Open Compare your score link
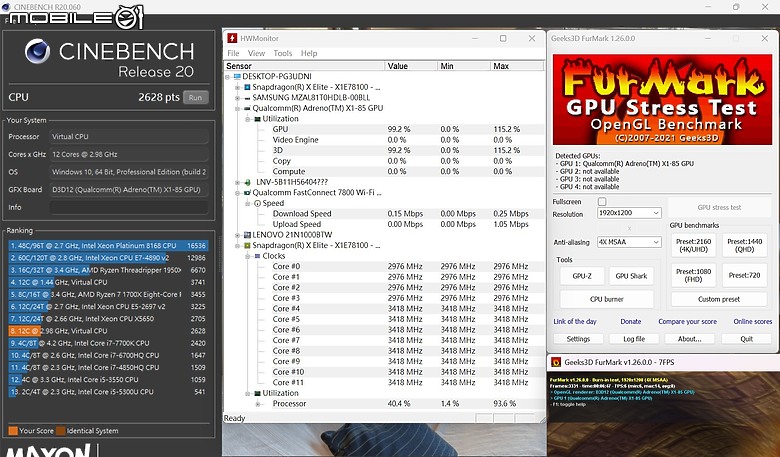The width and height of the screenshot is (780, 457). 687,322
